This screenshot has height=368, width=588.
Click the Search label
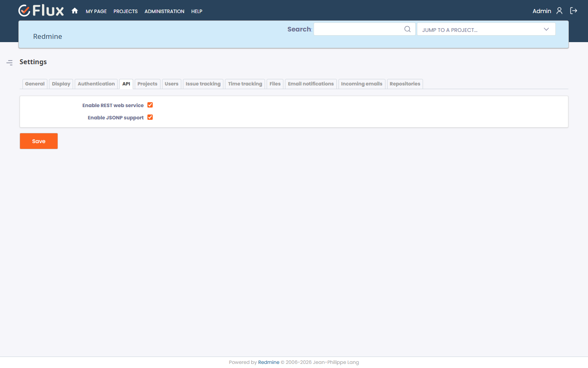[299, 29]
